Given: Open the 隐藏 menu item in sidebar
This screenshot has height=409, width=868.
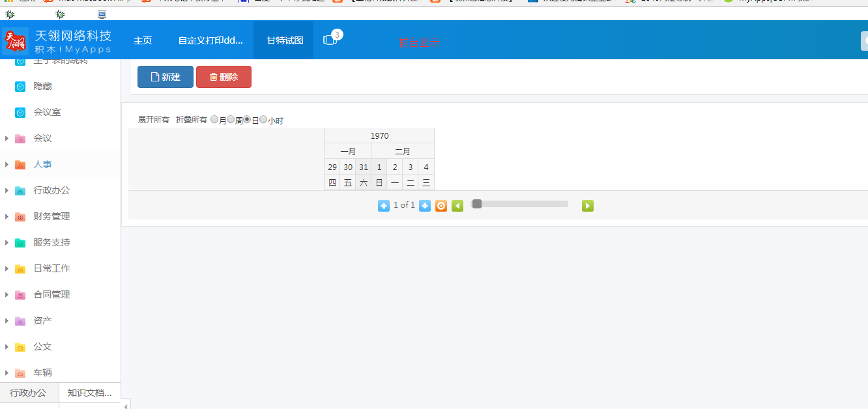Looking at the screenshot, I should tap(43, 86).
